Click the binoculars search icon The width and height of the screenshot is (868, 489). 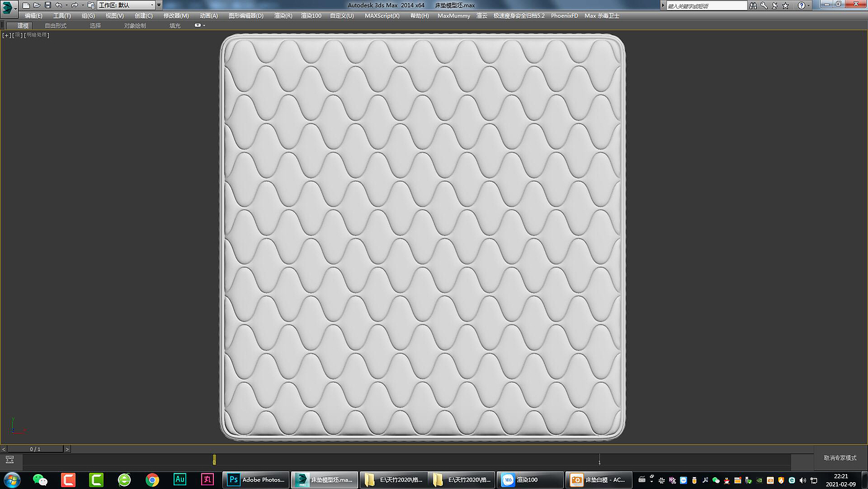(x=753, y=6)
